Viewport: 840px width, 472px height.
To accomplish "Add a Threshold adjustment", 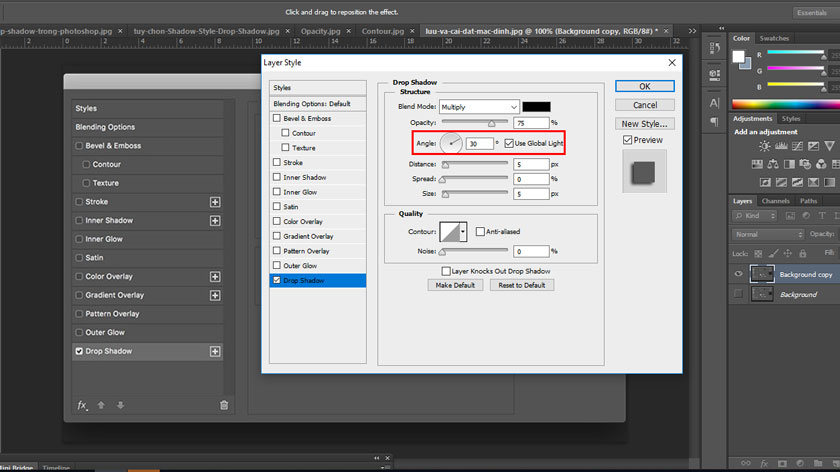I will pos(797,183).
